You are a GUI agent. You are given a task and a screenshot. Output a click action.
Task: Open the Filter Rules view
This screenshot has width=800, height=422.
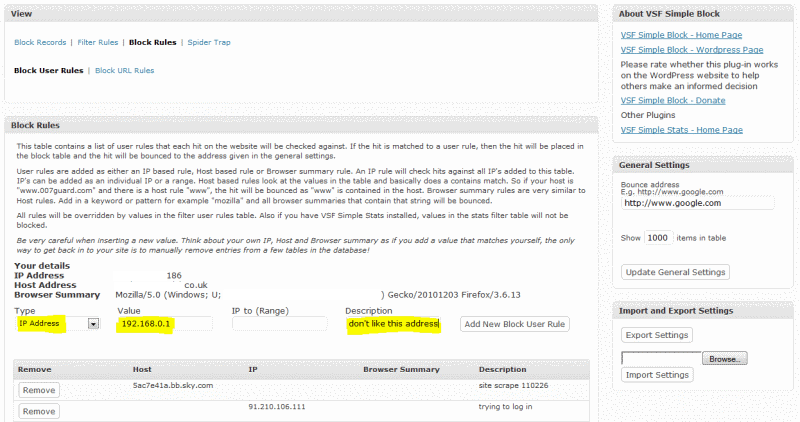(97, 42)
